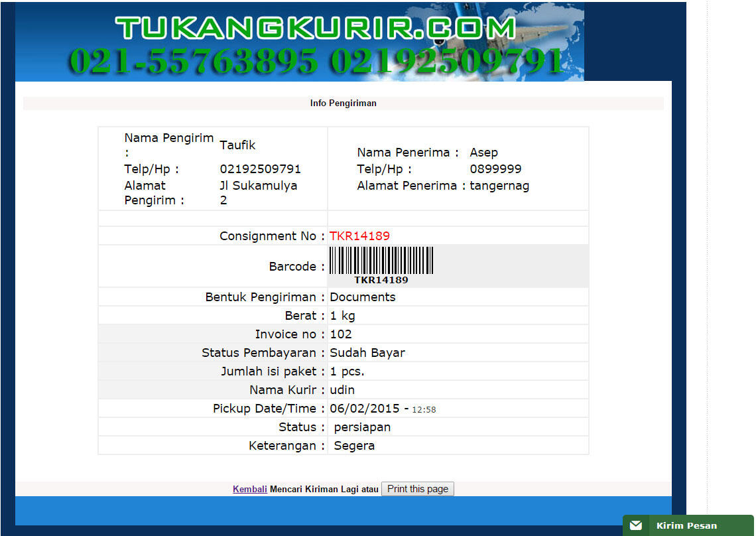
Task: Click recipient address tangernag
Action: 499,186
